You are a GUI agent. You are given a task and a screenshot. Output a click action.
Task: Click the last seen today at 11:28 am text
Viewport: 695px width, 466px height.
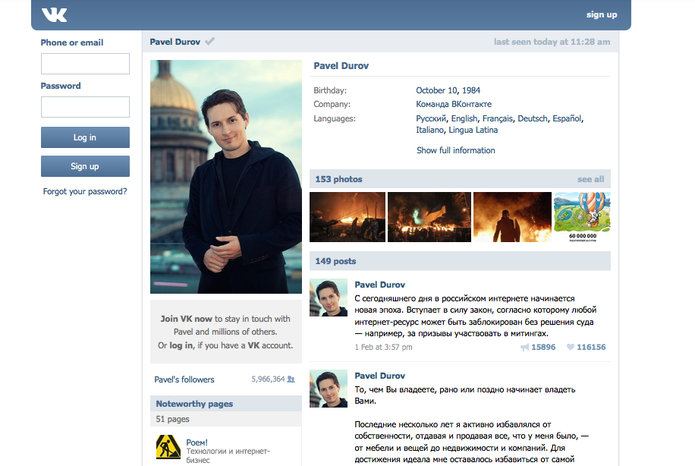click(552, 42)
